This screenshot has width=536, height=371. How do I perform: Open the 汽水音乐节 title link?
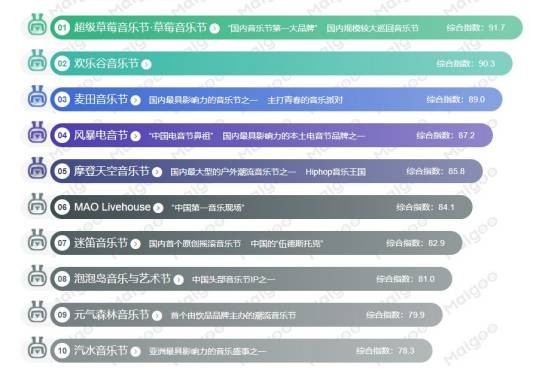tap(101, 350)
